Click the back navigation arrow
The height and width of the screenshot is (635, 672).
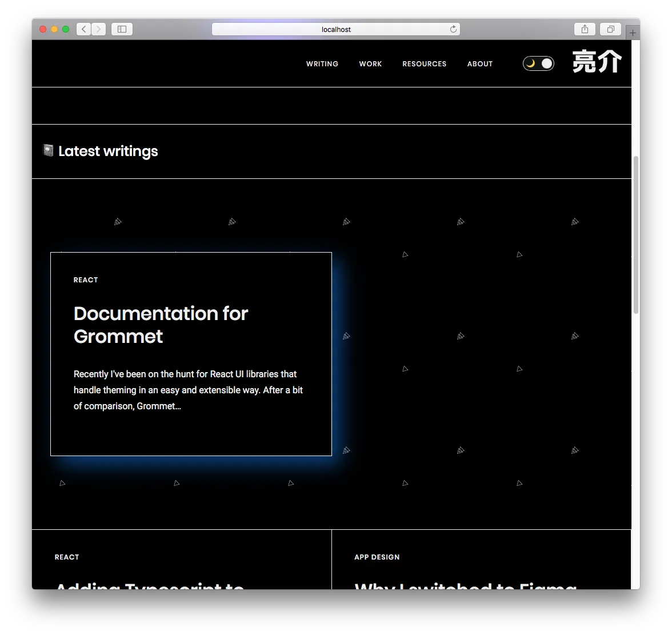coord(83,29)
